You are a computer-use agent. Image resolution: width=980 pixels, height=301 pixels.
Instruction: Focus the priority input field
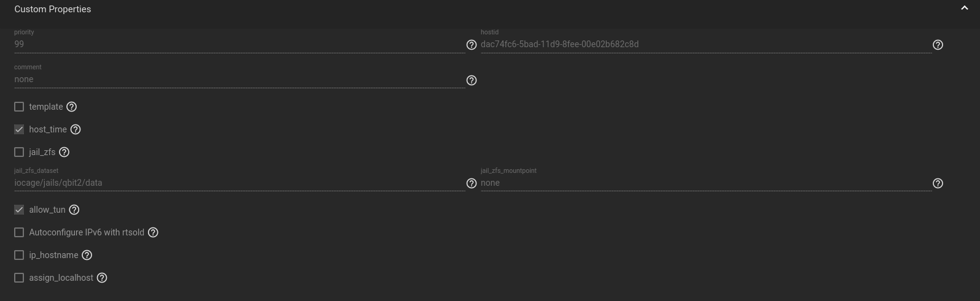coord(239,44)
